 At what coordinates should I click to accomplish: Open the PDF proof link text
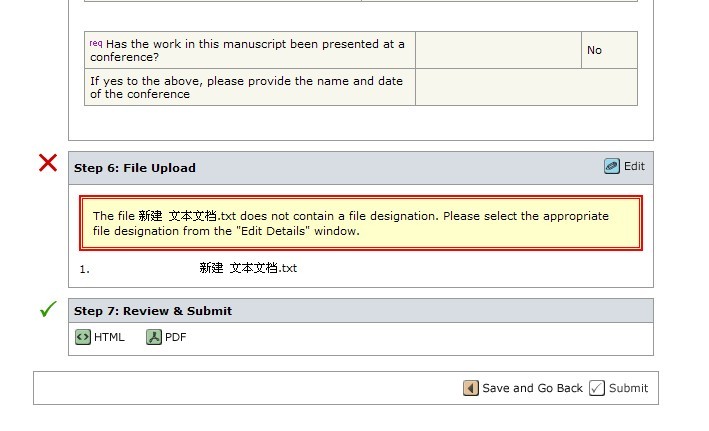coord(175,337)
